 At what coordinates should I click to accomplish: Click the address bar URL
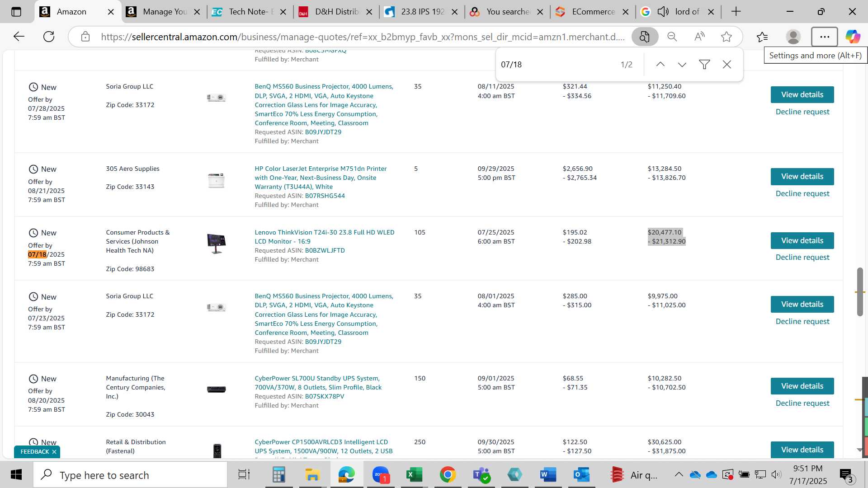363,37
